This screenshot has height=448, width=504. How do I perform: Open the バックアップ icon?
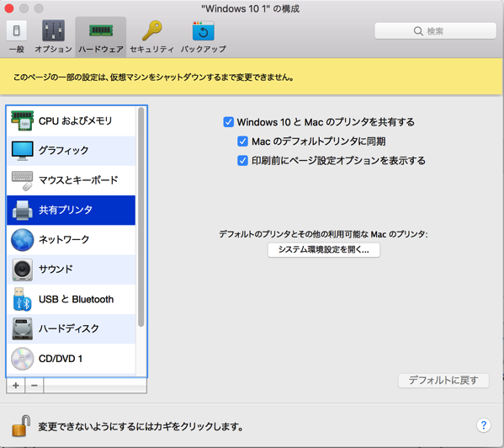coord(203,31)
